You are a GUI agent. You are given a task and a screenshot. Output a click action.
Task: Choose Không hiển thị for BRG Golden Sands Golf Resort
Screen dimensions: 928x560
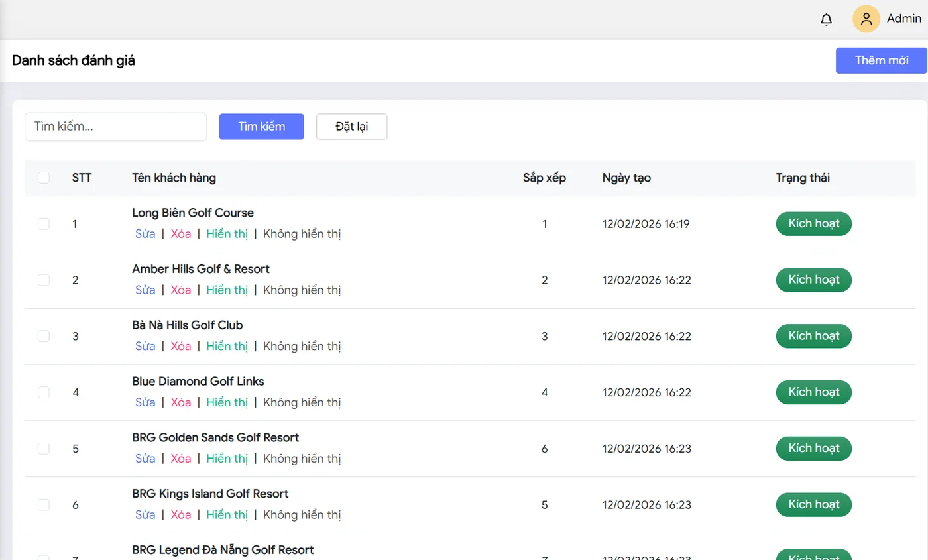point(302,459)
